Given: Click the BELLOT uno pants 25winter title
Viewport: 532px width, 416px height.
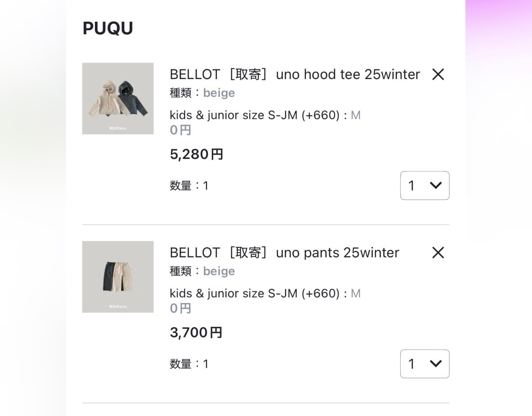Looking at the screenshot, I should (284, 253).
